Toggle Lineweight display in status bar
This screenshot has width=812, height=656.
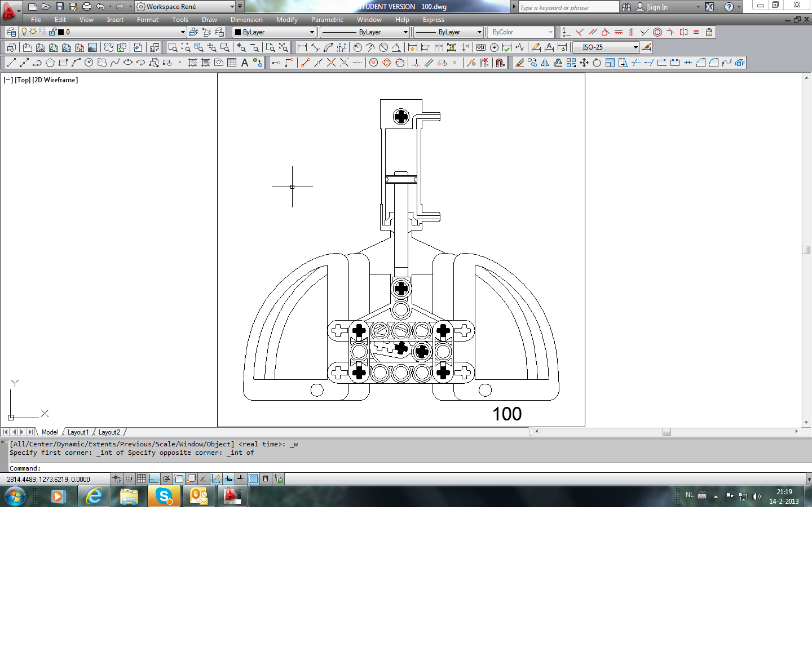point(241,479)
